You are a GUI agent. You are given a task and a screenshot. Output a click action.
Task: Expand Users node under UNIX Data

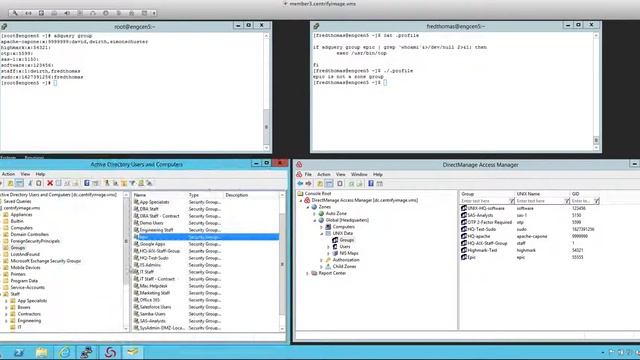(x=329, y=247)
